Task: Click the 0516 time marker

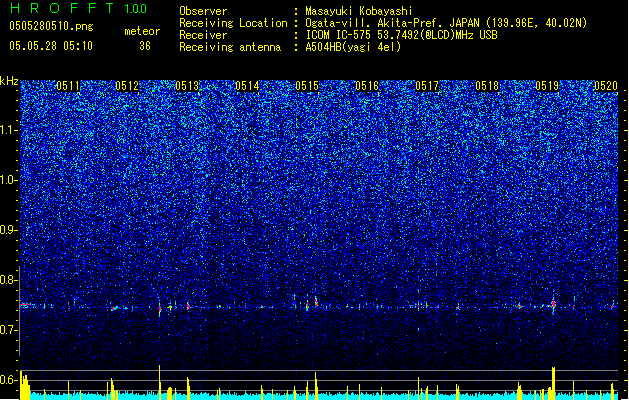Action: [x=367, y=86]
